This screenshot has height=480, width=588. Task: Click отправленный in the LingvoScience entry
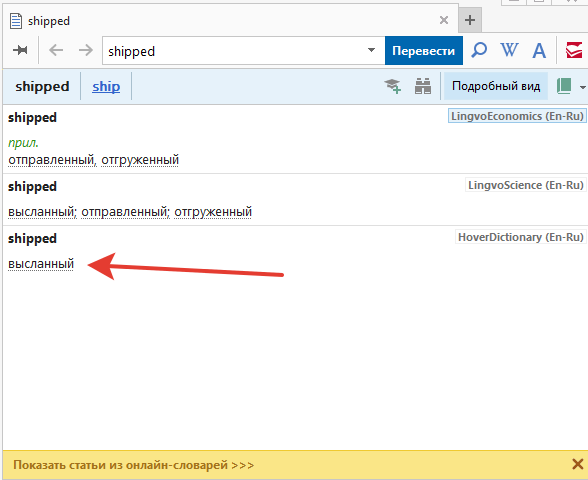coord(125,212)
